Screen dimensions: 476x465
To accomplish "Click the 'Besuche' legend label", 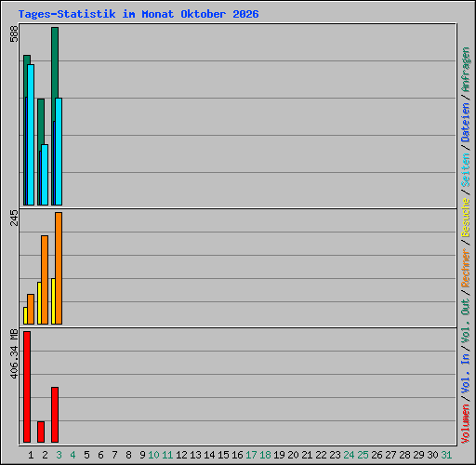I will click(x=466, y=218).
